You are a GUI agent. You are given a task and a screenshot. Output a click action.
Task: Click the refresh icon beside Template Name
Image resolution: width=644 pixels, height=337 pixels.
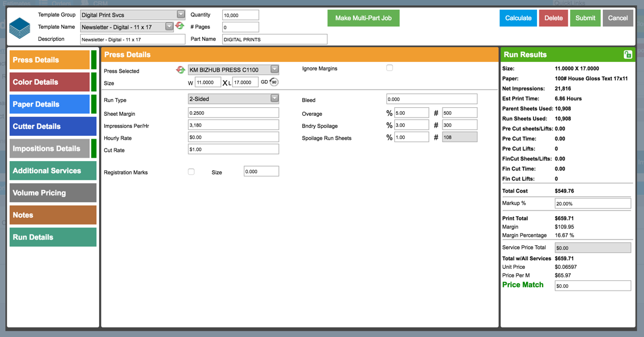[180, 26]
